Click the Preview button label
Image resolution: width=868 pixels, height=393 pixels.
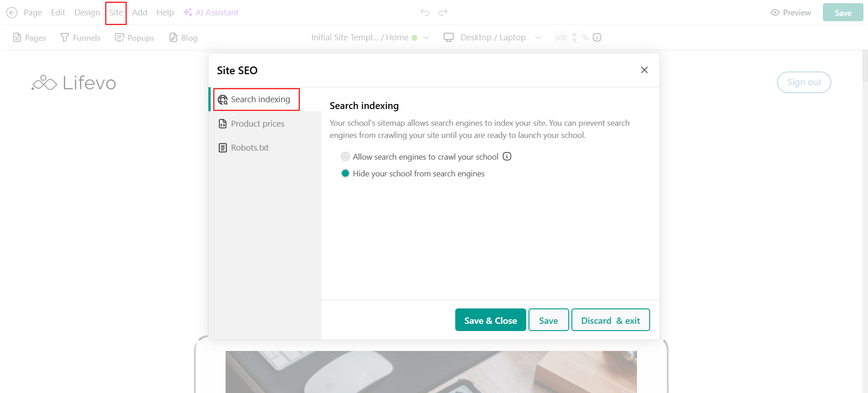[797, 13]
